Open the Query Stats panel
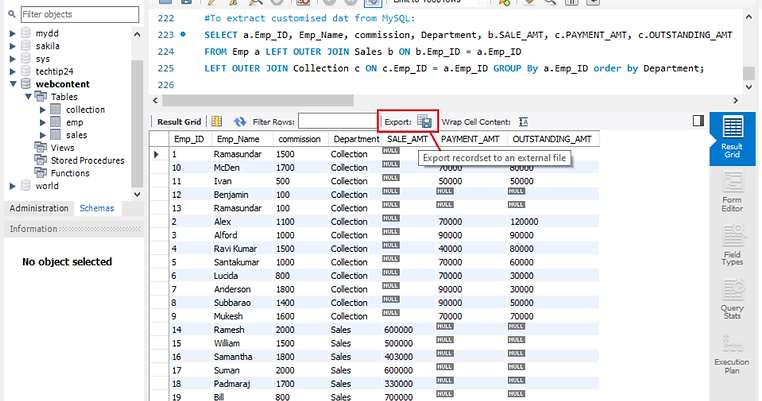 tap(732, 298)
